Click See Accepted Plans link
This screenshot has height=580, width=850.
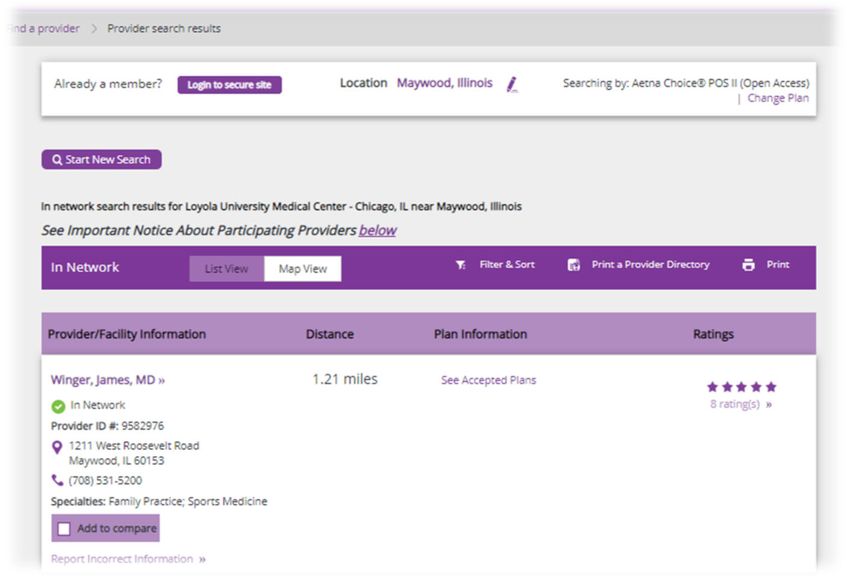pyautogui.click(x=488, y=380)
